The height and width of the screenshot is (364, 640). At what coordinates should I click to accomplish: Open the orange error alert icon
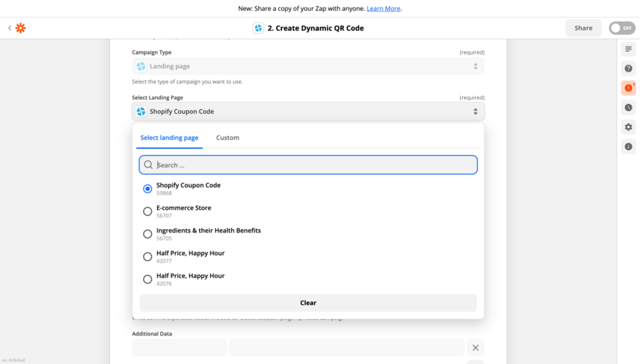(x=628, y=88)
